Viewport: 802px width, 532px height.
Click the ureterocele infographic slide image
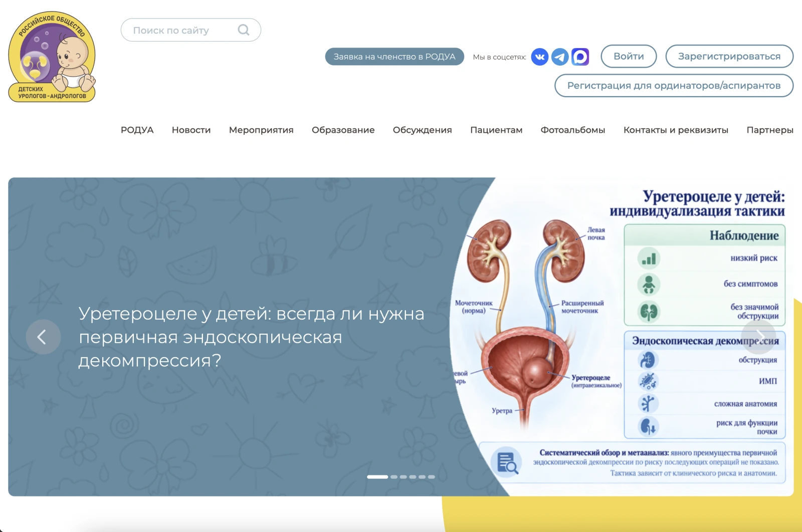coord(621,337)
